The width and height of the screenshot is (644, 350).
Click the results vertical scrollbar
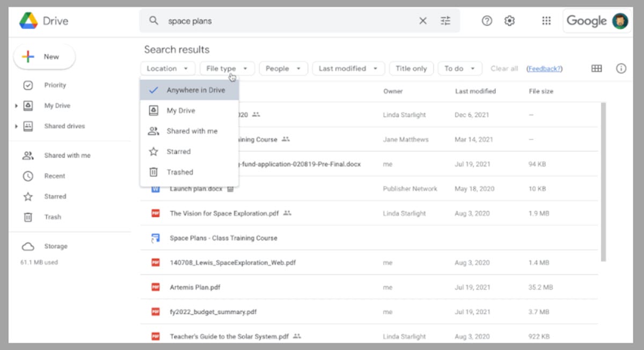[x=602, y=183]
